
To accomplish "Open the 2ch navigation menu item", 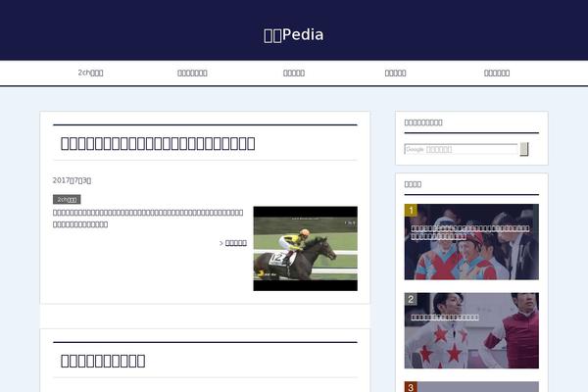I will pos(90,73).
